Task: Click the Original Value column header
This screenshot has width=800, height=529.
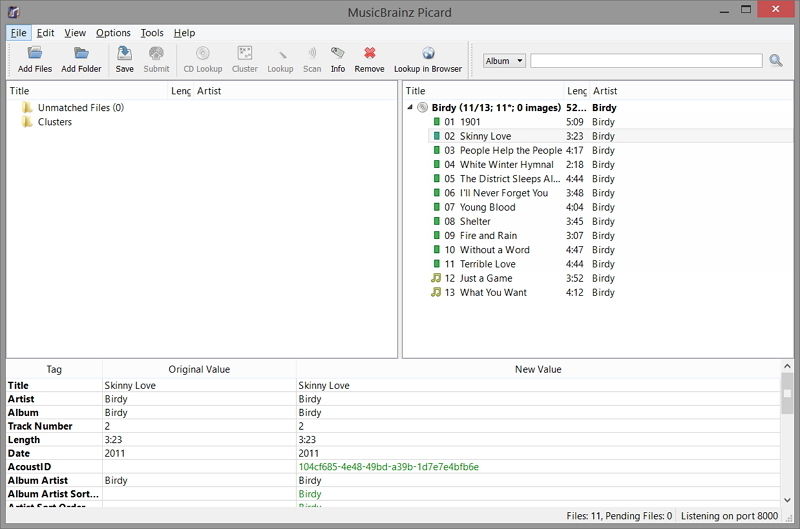Action: pos(199,369)
